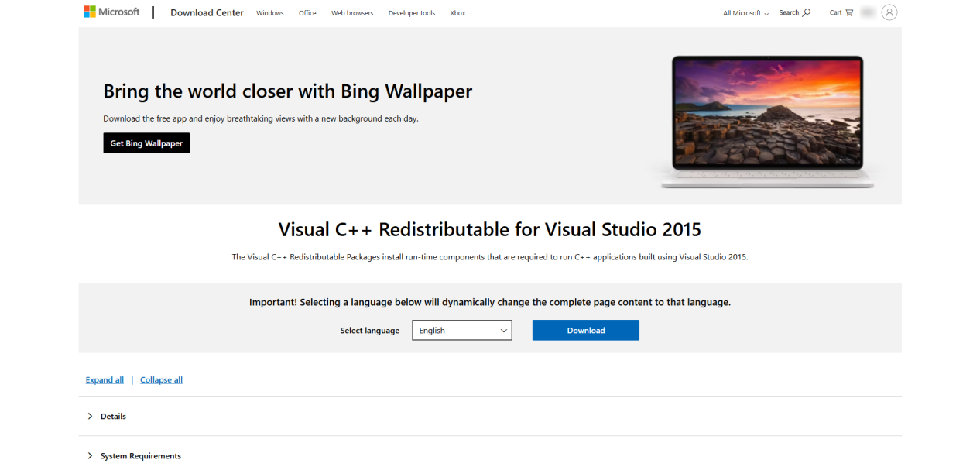Viewport: 980px width, 467px height.
Task: Click the Collapse all link
Action: [161, 380]
